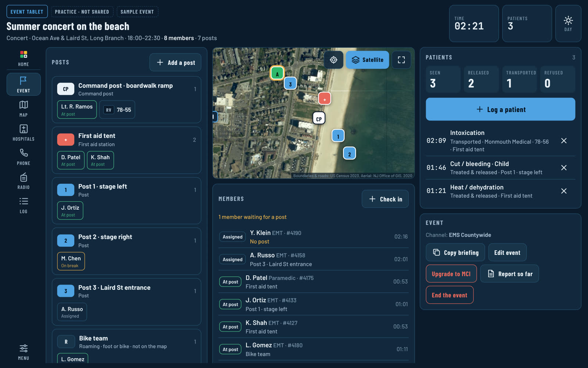
Task: Open the Radio sidebar icon
Action: click(24, 181)
